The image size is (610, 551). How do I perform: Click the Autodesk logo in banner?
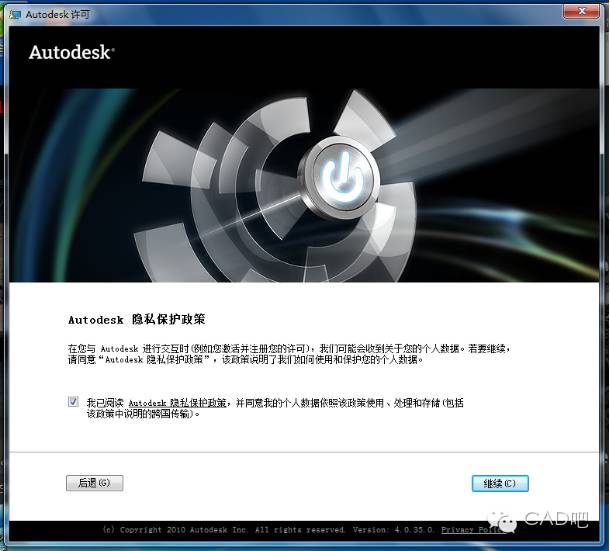tap(72, 53)
